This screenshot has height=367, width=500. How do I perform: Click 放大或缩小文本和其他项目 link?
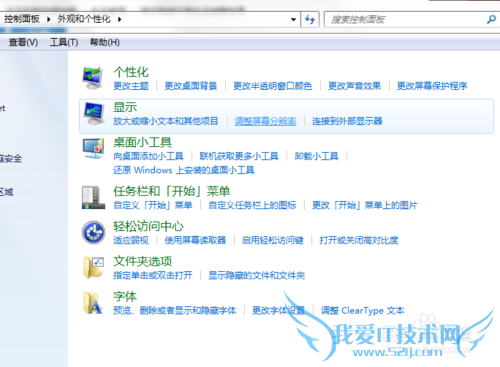click(166, 121)
